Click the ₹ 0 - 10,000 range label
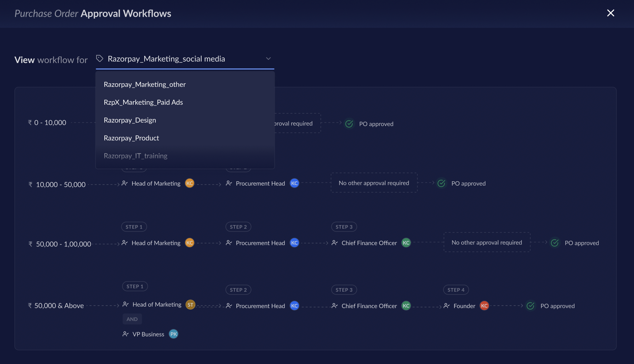634x364 pixels. (x=47, y=123)
